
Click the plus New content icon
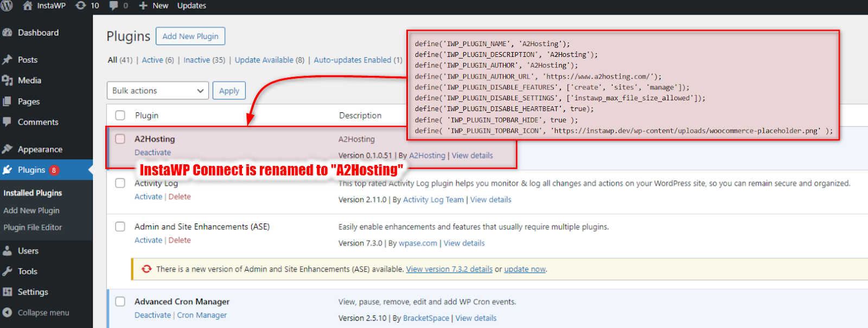143,5
